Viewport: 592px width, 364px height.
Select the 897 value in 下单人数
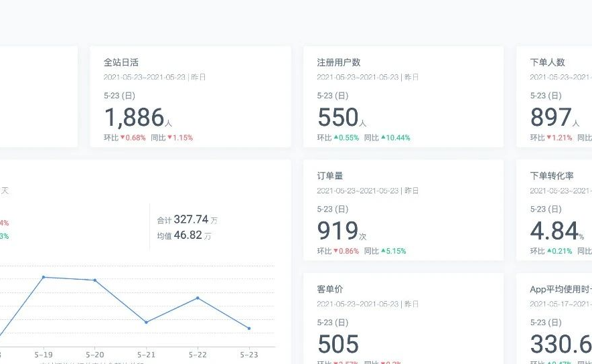[551, 117]
